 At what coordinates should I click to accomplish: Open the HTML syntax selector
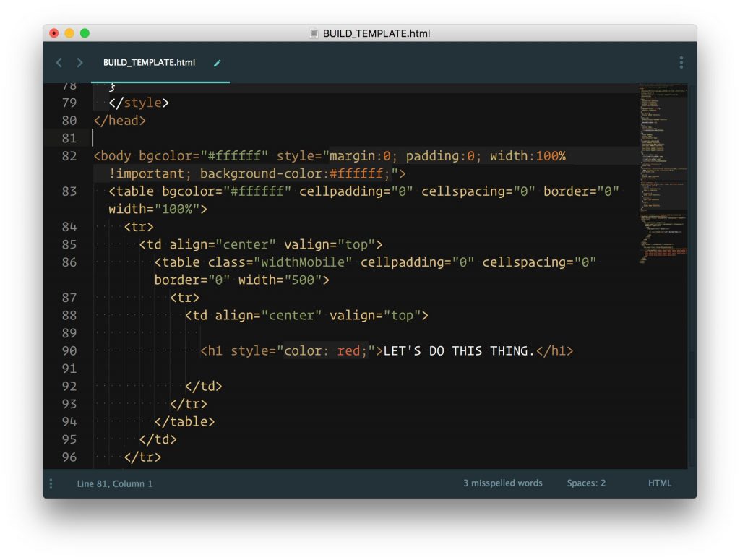click(659, 483)
